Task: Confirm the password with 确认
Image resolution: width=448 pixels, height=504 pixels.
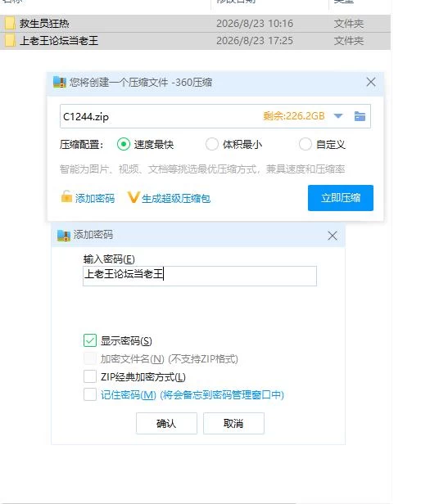Action: tap(166, 423)
